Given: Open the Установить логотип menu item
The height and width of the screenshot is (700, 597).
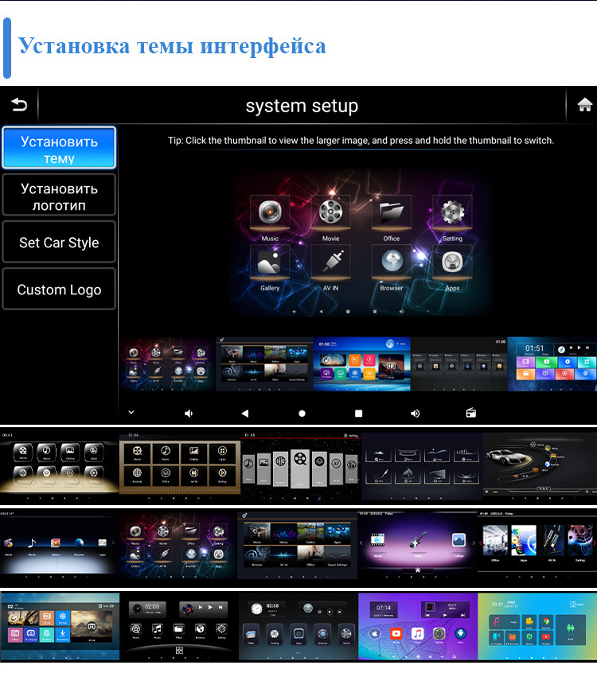Looking at the screenshot, I should (59, 196).
